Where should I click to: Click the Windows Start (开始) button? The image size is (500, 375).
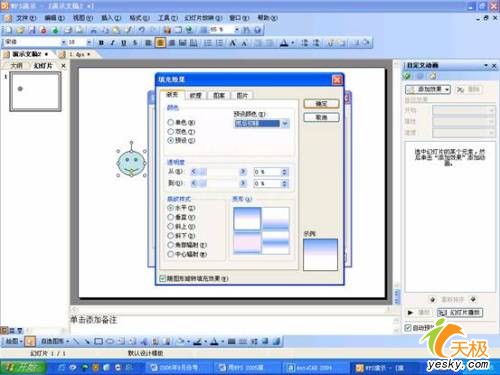pos(23,367)
